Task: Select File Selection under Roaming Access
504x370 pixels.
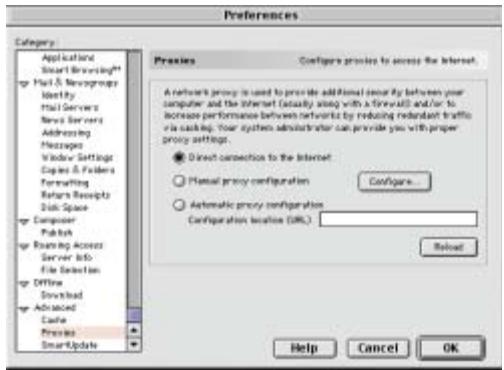Action: click(70, 270)
